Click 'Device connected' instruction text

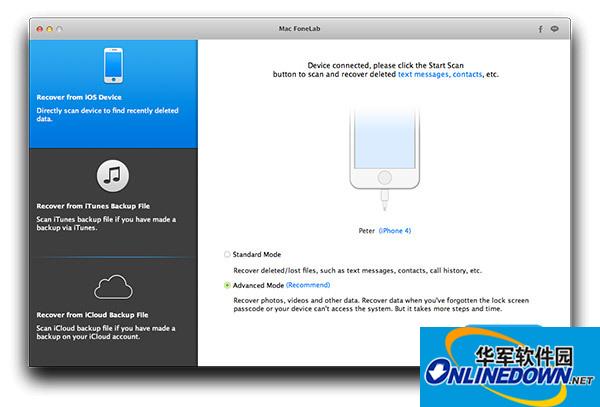point(386,70)
